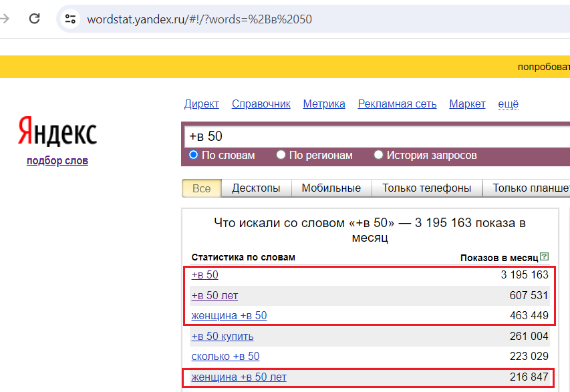
Task: Open the Справочник link
Action: pos(261,104)
